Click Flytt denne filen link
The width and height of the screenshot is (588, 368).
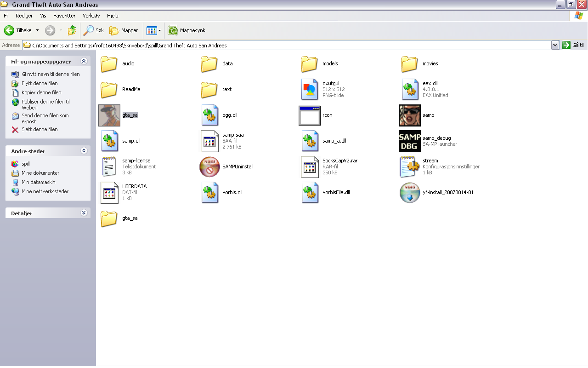tap(40, 83)
